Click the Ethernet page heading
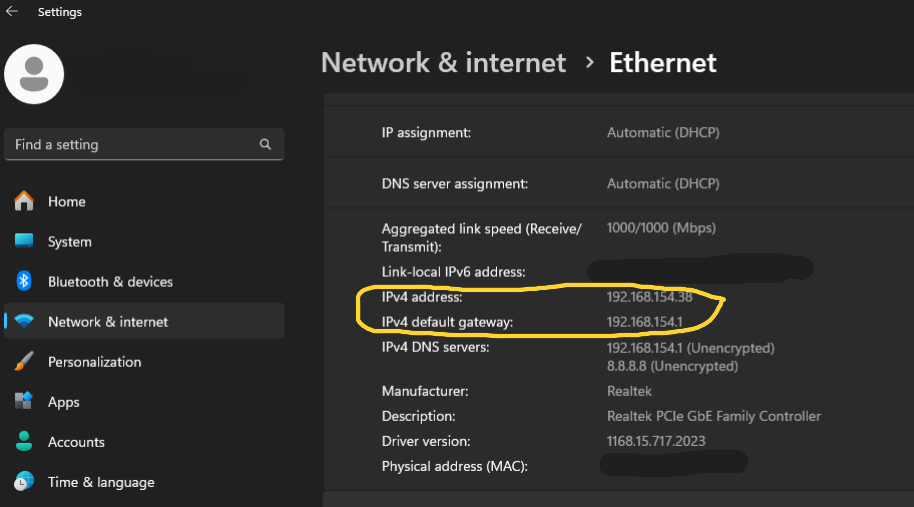This screenshot has height=507, width=914. click(x=663, y=62)
